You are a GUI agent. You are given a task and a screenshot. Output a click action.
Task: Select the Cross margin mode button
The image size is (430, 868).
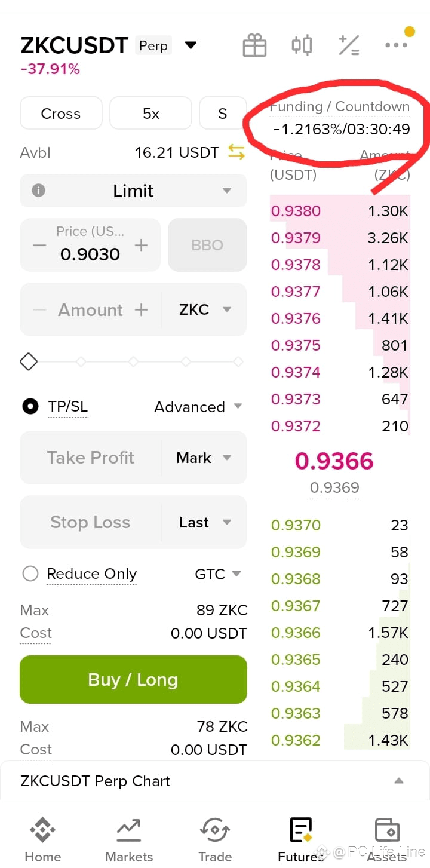click(61, 114)
